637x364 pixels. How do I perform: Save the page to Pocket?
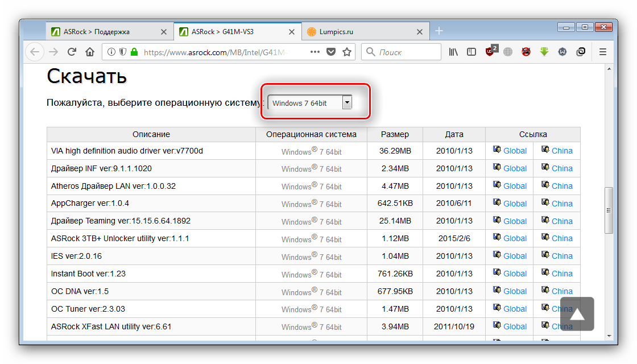pos(331,52)
